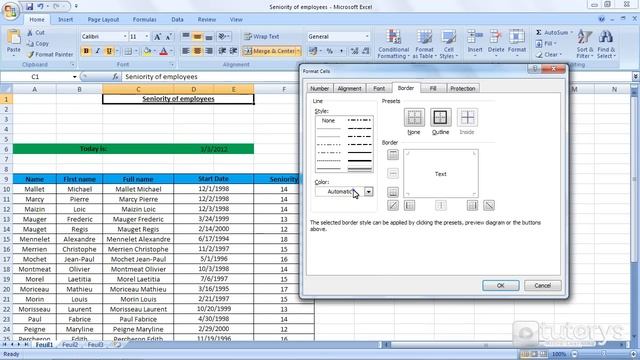Image resolution: width=640 pixels, height=360 pixels.
Task: Open the Calibri font name dropdown
Action: [x=124, y=37]
